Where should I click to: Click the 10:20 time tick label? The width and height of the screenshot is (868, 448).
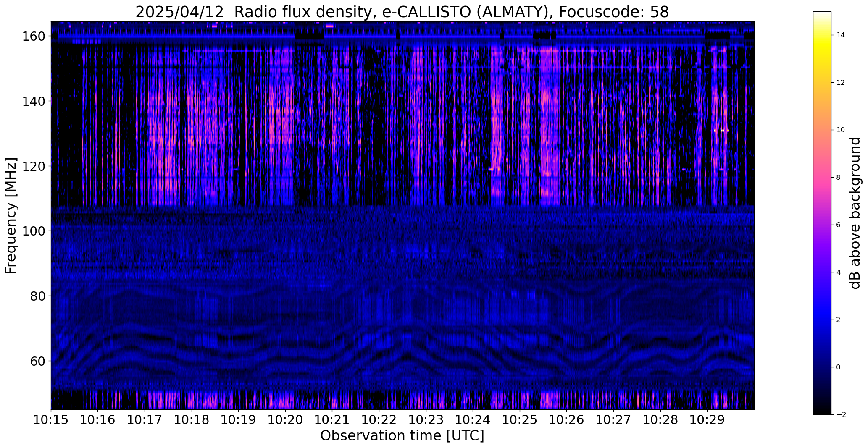(x=285, y=420)
